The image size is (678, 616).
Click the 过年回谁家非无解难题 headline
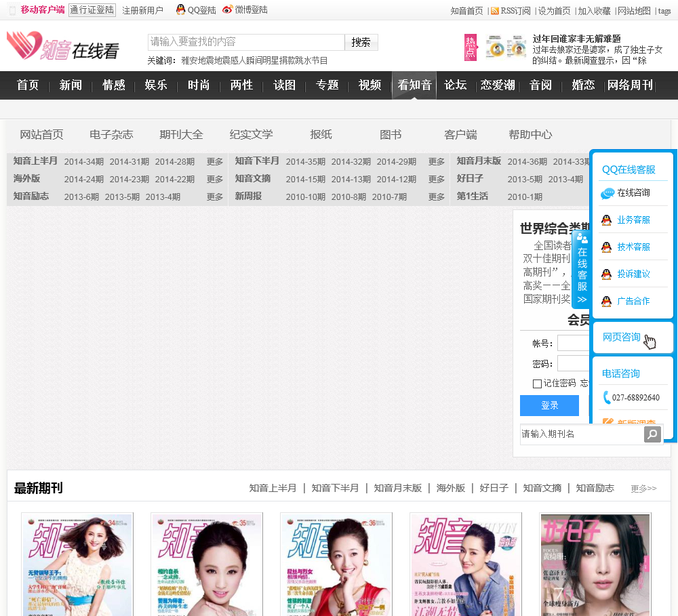pyautogui.click(x=576, y=39)
